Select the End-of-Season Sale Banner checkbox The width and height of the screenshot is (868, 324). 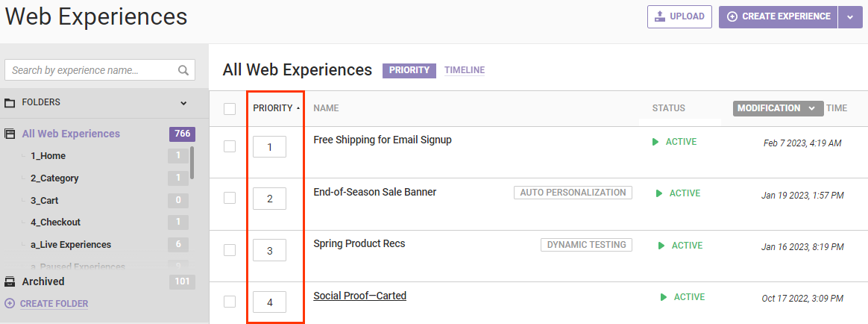(230, 198)
